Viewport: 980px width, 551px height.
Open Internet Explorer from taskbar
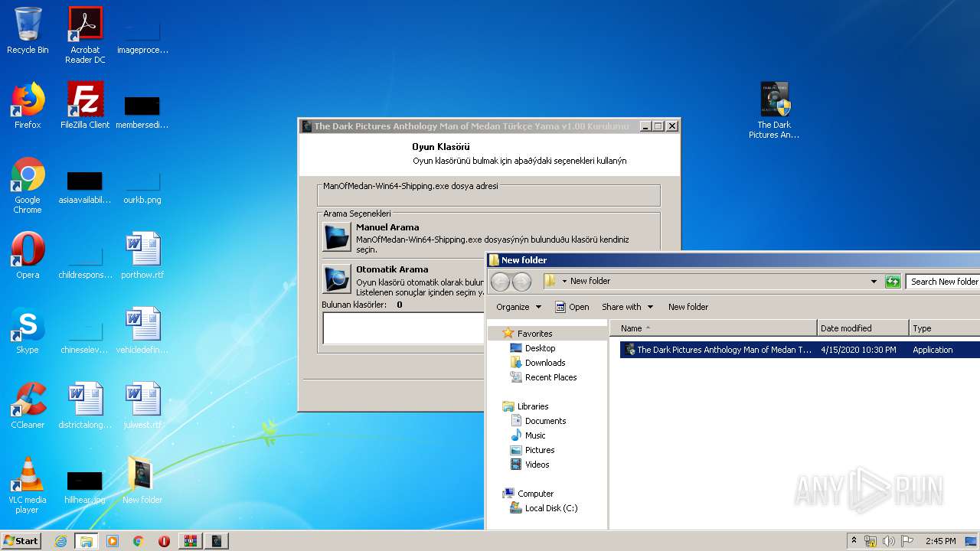60,541
